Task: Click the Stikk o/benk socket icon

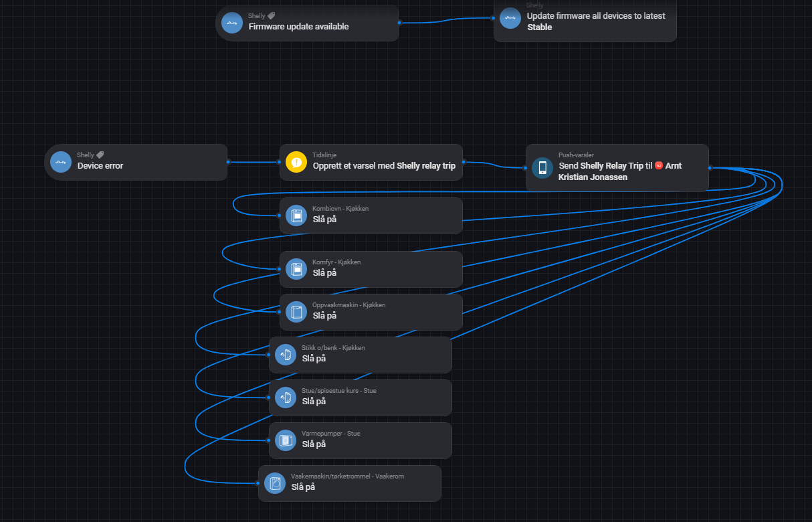Action: tap(286, 355)
